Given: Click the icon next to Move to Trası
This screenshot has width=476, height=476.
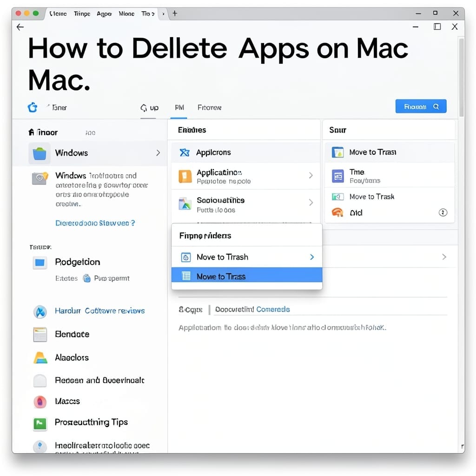Looking at the screenshot, I should click(338, 152).
